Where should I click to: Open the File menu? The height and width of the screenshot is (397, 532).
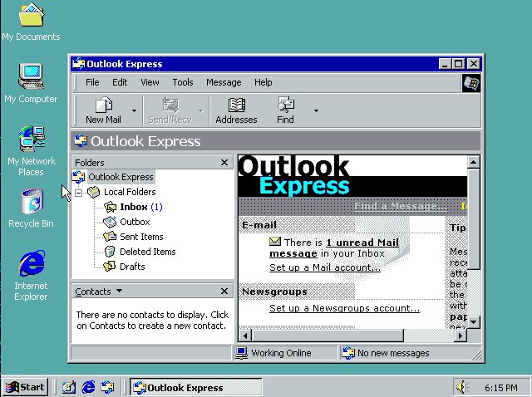click(92, 82)
